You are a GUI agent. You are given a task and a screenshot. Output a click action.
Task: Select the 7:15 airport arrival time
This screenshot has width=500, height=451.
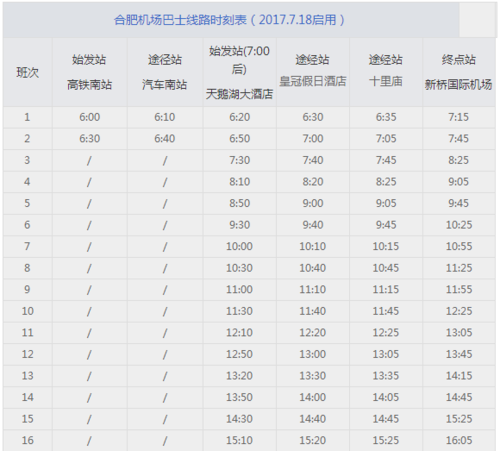(x=459, y=117)
